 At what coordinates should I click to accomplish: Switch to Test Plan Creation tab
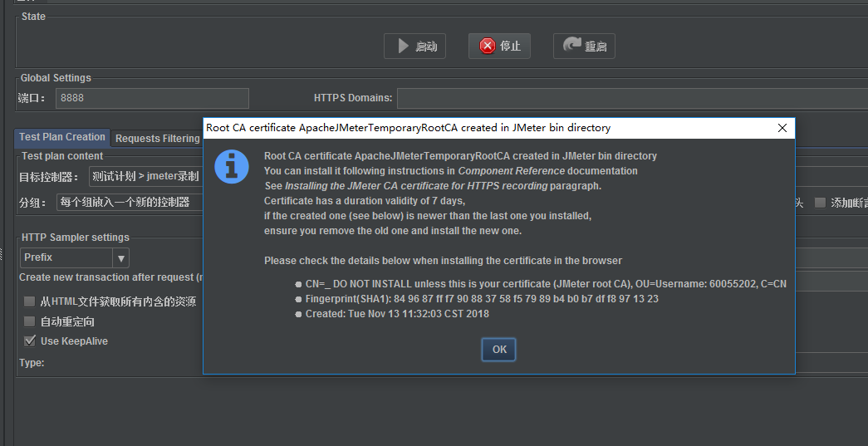(62, 137)
